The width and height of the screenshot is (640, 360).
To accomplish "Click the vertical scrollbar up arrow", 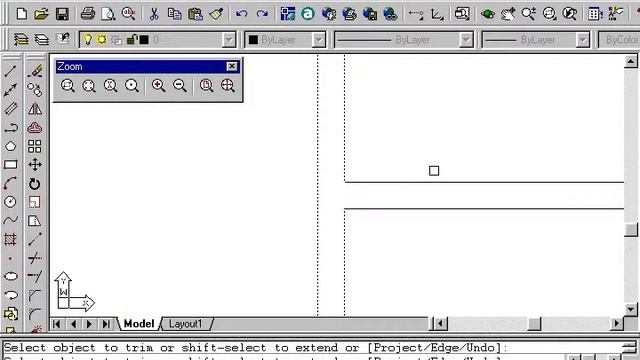I will pos(631,61).
